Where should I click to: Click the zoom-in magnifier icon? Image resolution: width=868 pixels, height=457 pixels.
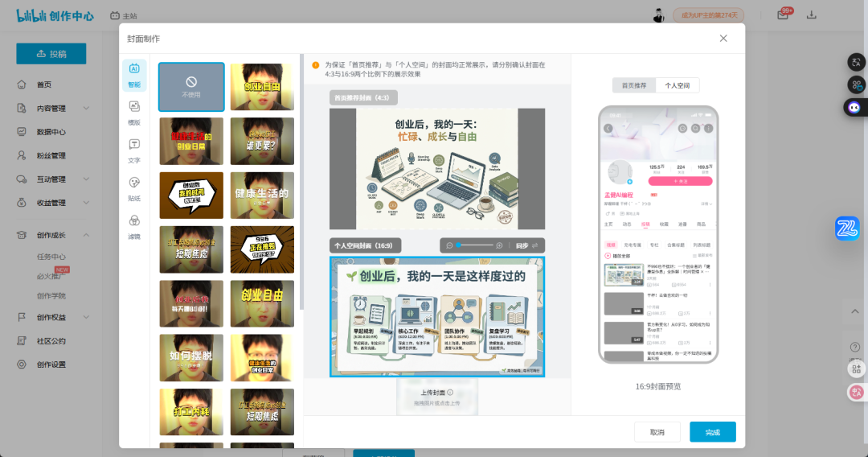point(499,245)
